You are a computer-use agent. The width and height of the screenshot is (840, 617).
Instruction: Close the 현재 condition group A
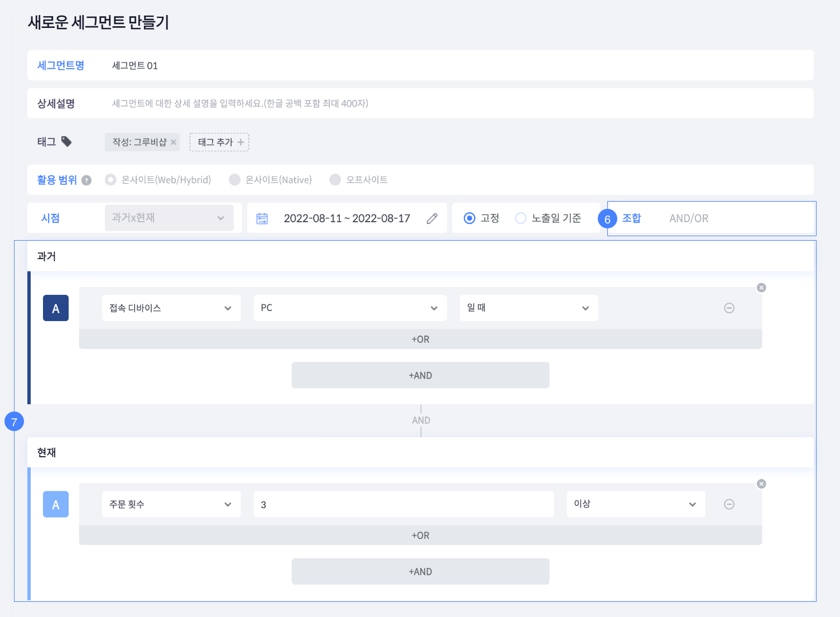pos(761,484)
